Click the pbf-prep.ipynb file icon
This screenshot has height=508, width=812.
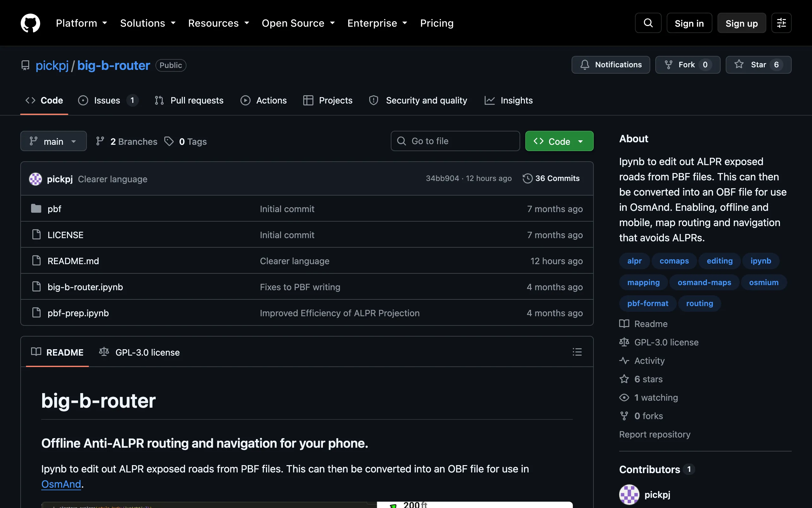[x=36, y=313]
